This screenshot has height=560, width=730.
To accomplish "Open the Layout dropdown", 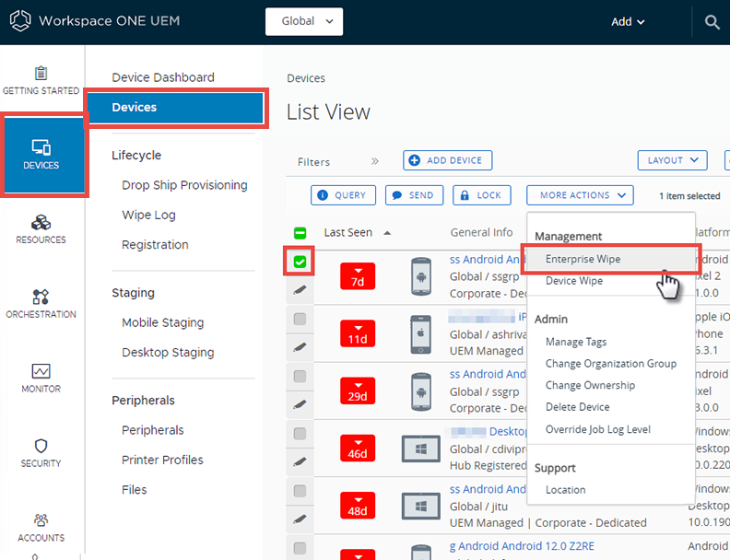I will click(672, 160).
